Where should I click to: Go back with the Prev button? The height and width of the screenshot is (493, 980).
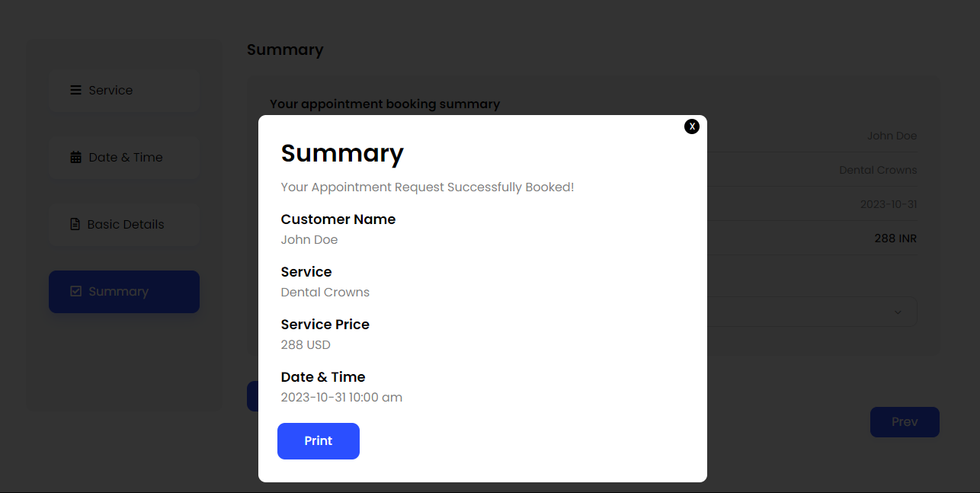(x=904, y=421)
